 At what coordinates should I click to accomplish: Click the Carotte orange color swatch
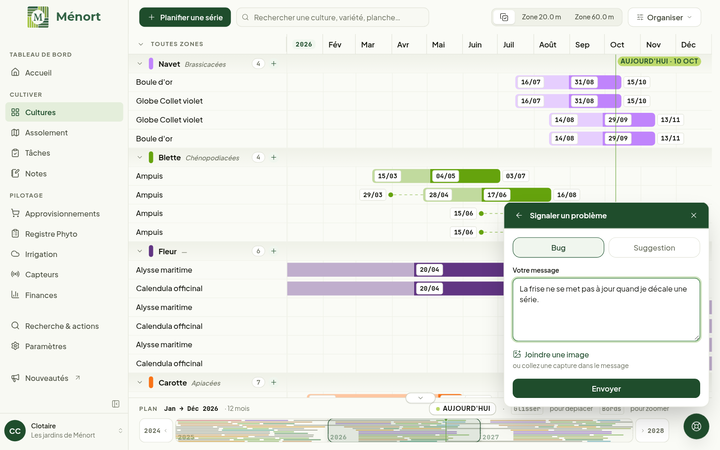click(x=151, y=382)
